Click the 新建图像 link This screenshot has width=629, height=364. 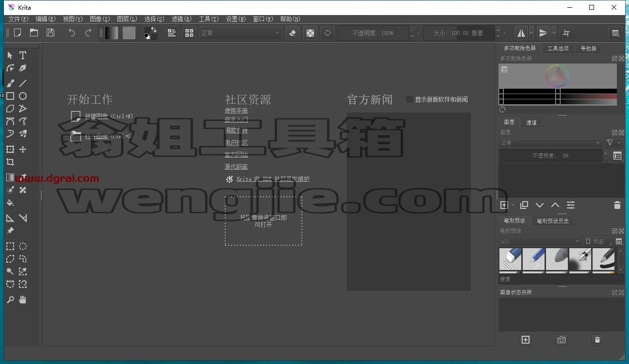tap(96, 116)
